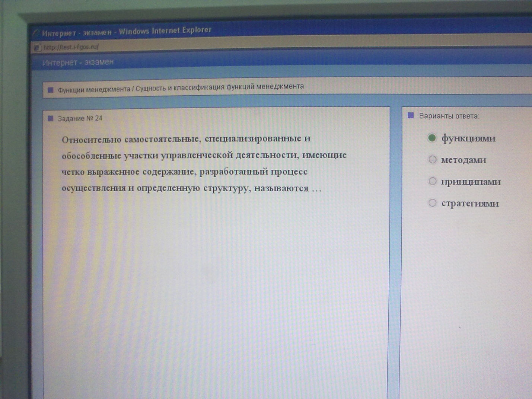Click the blue square bullet beside «Варианты ответа»
This screenshot has height=399, width=532.
411,115
